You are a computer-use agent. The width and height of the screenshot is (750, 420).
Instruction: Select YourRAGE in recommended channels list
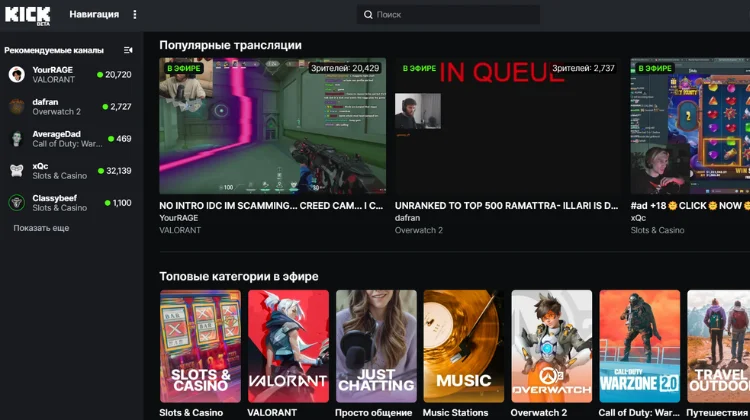70,75
